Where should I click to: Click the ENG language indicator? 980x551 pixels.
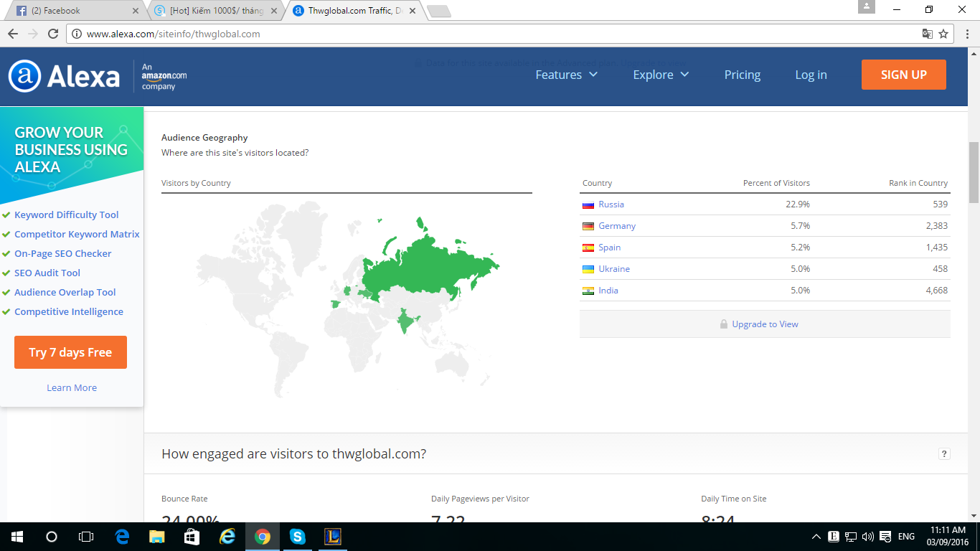(906, 537)
